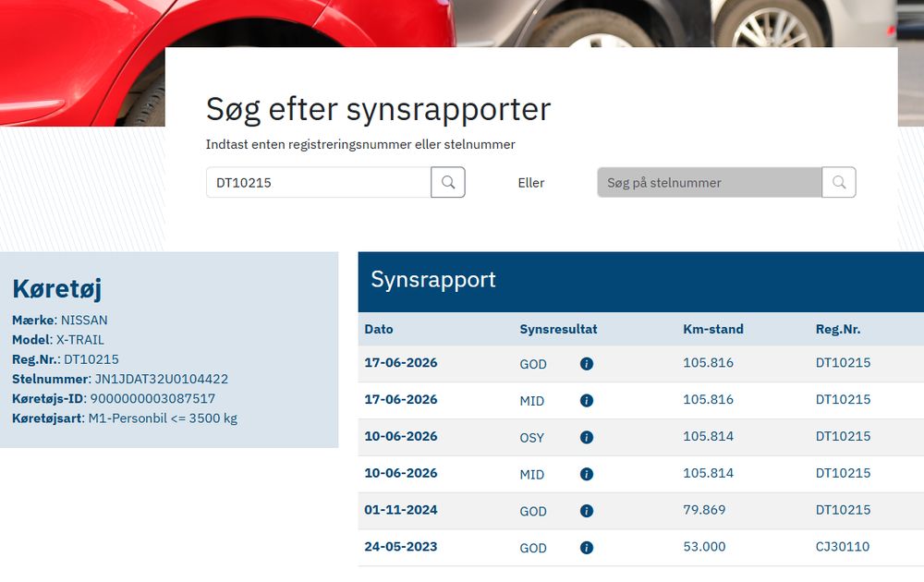Click registration number CJ30110 in last row
Screen dimensions: 924x582
click(842, 546)
